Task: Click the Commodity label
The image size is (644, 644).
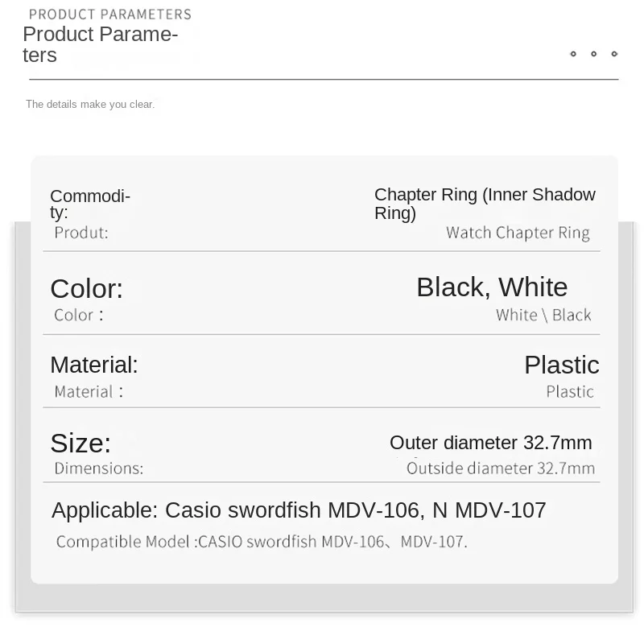Action: 89,204
